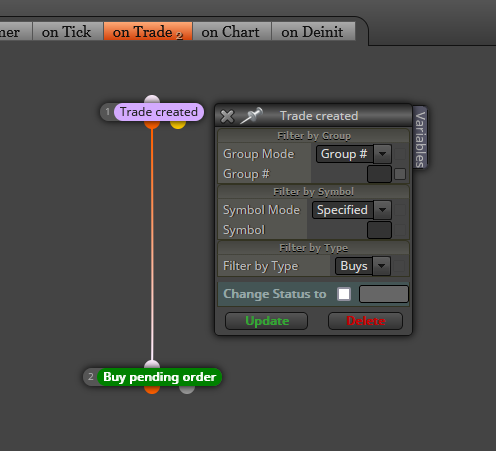Click the Group Mode label
This screenshot has height=451, width=496.
tap(259, 154)
